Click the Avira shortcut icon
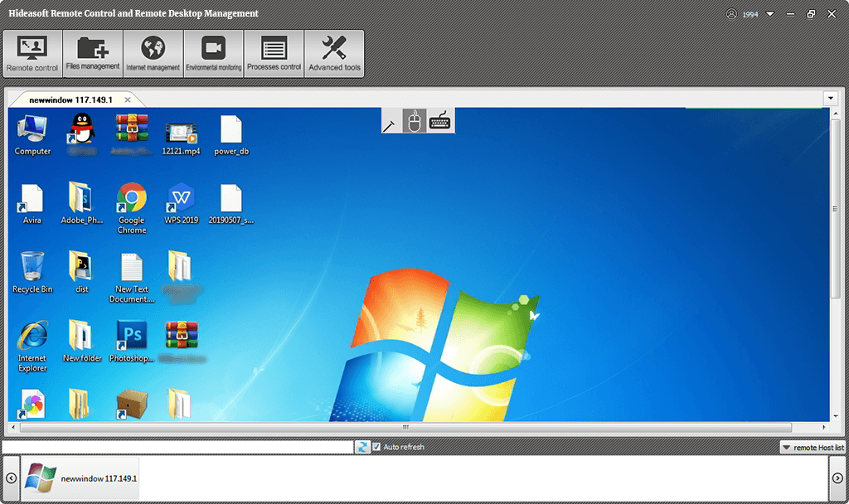 point(32,204)
